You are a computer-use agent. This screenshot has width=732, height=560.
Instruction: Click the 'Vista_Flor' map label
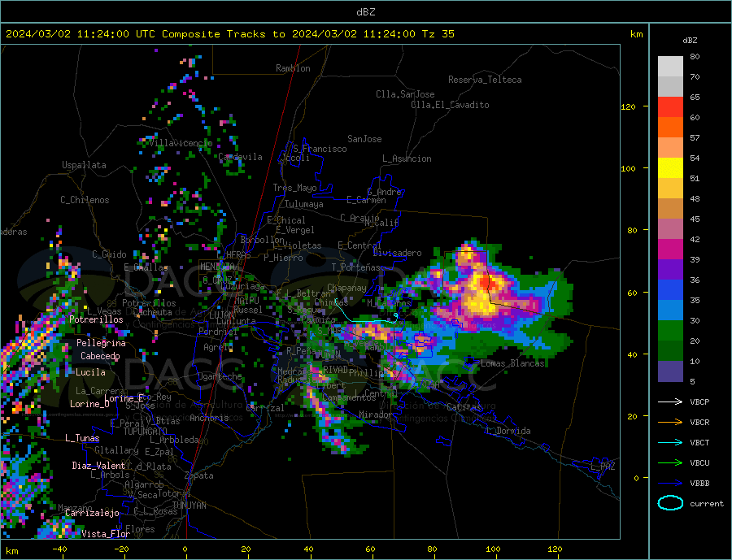coord(106,534)
